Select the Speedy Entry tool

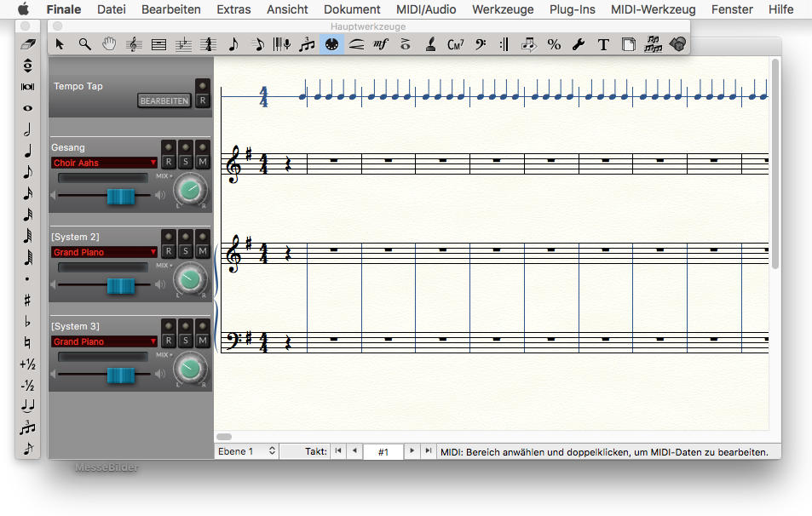point(257,44)
